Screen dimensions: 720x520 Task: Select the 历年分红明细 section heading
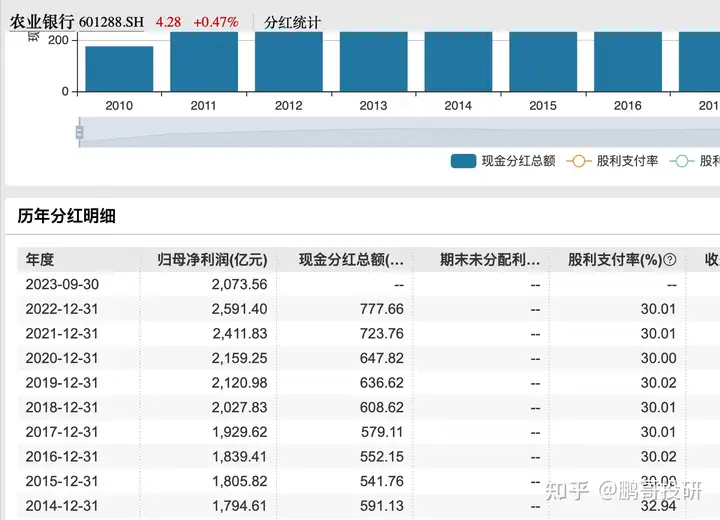pyautogui.click(x=67, y=216)
